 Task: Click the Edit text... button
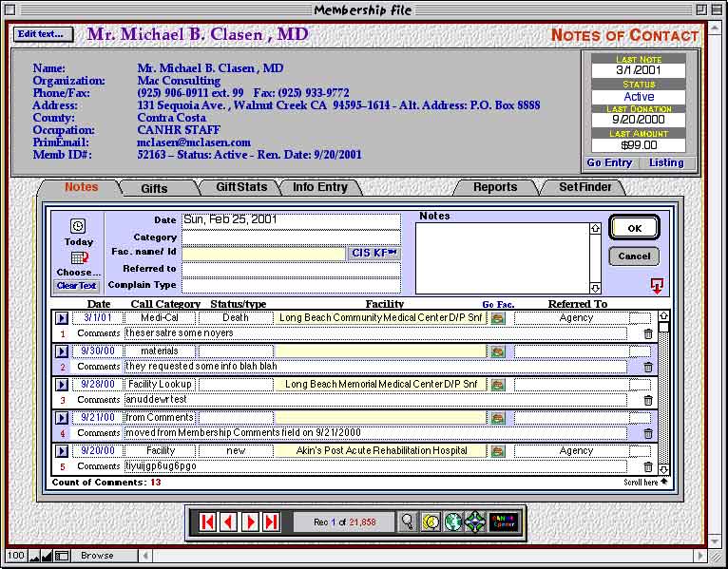click(x=43, y=34)
